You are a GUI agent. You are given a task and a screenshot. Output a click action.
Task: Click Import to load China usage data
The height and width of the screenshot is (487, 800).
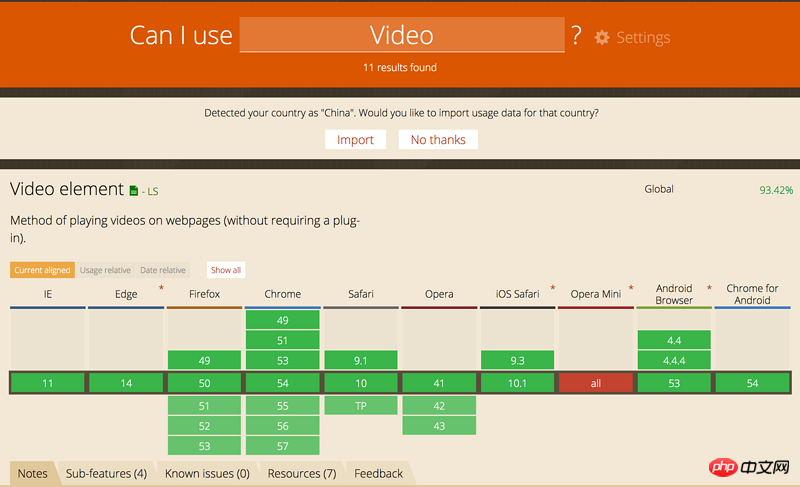point(355,140)
